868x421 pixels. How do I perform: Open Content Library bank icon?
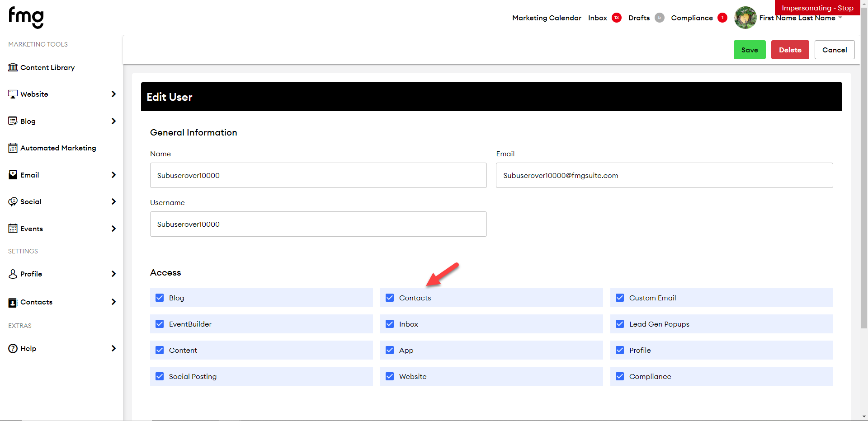(x=13, y=67)
